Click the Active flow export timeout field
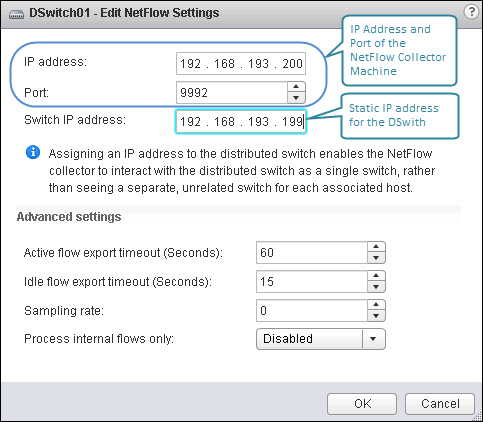This screenshot has width=483, height=422. click(312, 253)
